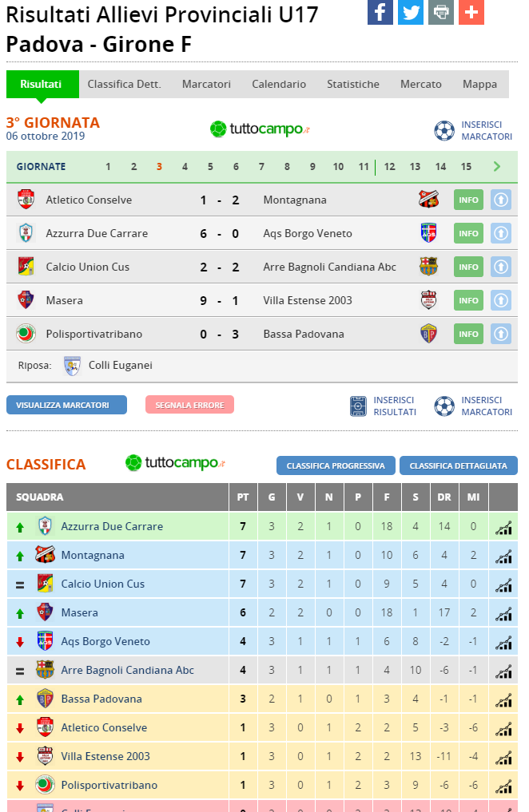The width and height of the screenshot is (529, 812).
Task: Switch to the Classifica Dett. tab
Action: [x=125, y=84]
